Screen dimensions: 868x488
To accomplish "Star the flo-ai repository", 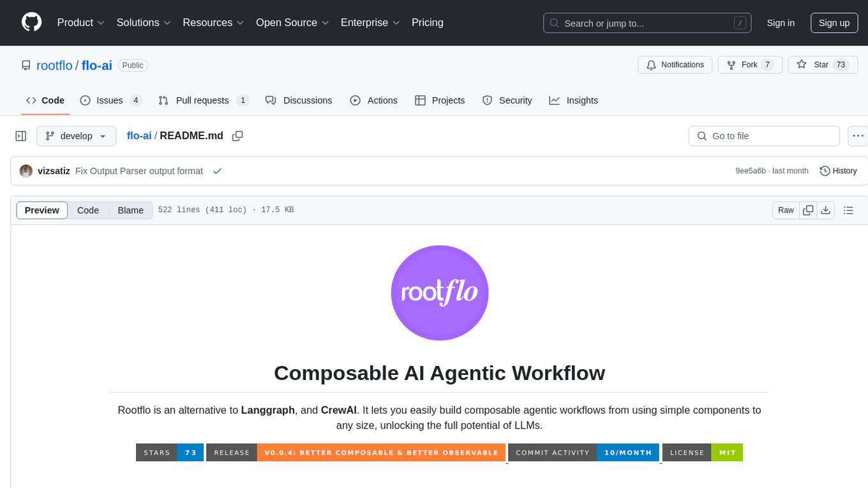I will pyautogui.click(x=823, y=65).
